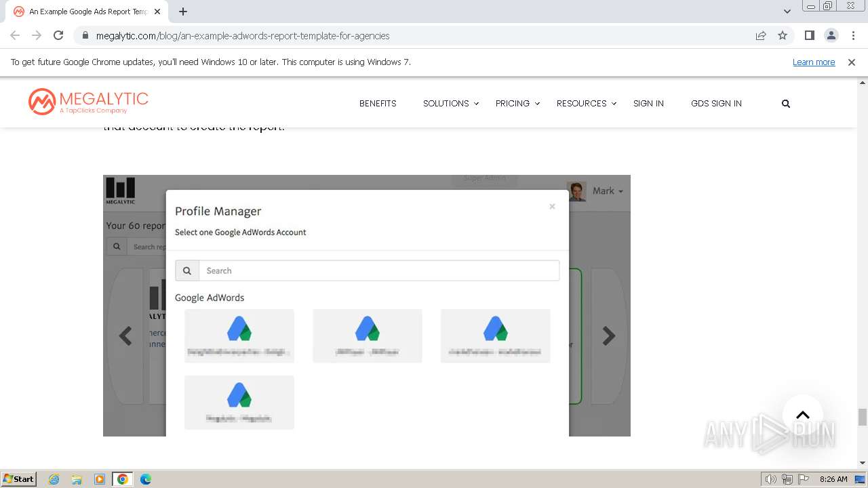868x488 pixels.
Task: Click the address bar URL
Action: 243,35
